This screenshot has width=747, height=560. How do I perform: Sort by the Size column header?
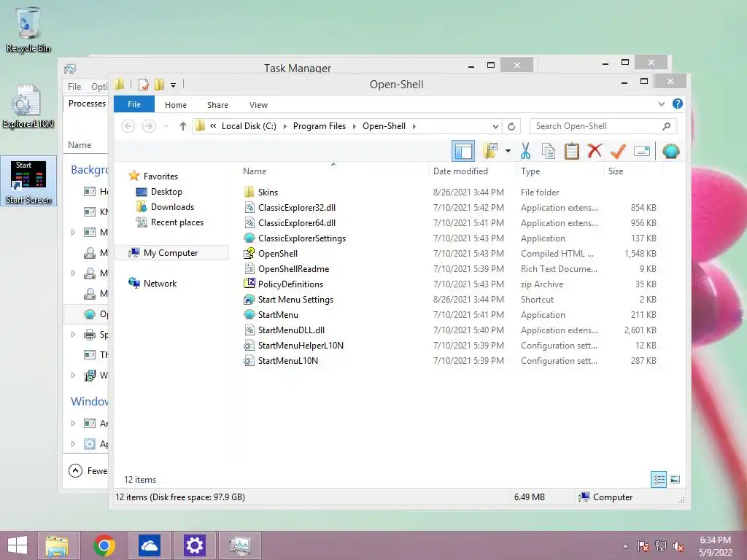[616, 171]
